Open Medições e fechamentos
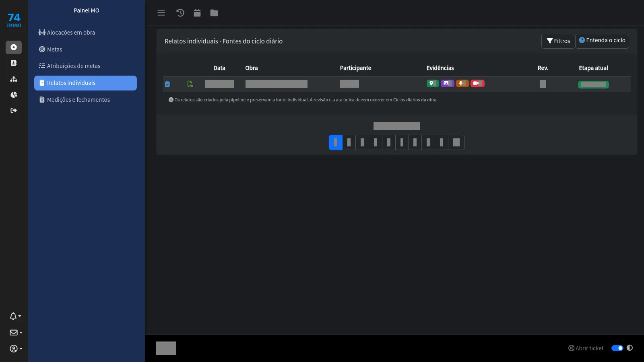The width and height of the screenshot is (644, 362). click(85, 100)
